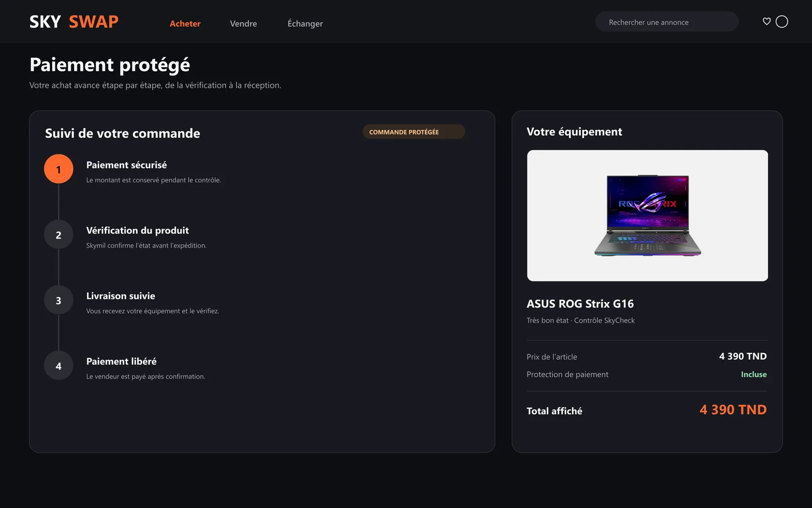This screenshot has height=508, width=812.
Task: Open the Acheter menu item
Action: pos(185,23)
